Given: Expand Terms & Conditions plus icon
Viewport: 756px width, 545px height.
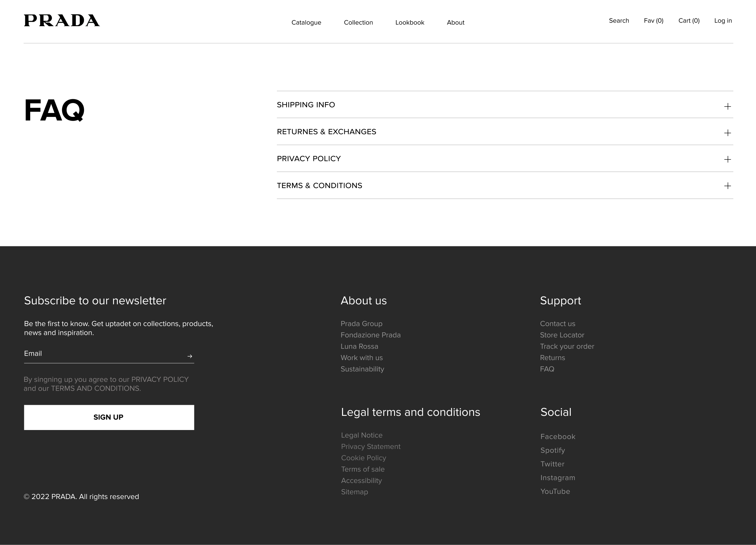Looking at the screenshot, I should pos(728,186).
